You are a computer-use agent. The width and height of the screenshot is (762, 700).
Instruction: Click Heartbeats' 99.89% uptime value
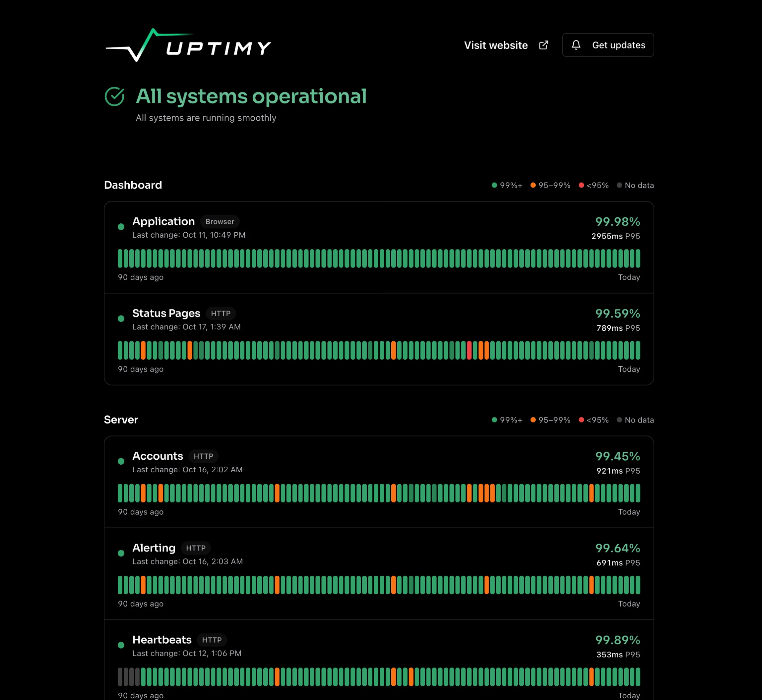click(x=618, y=640)
